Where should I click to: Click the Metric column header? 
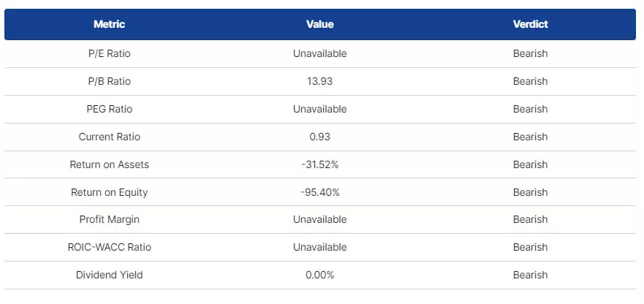tap(109, 24)
